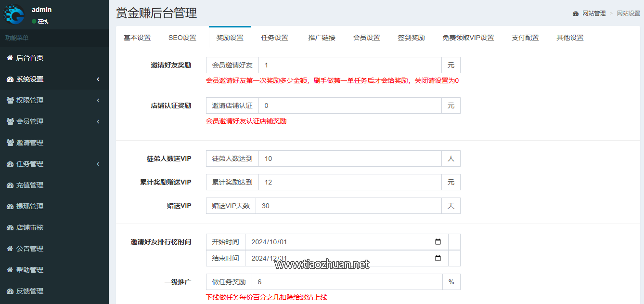Open 提现管理 in the sidebar

coord(30,206)
